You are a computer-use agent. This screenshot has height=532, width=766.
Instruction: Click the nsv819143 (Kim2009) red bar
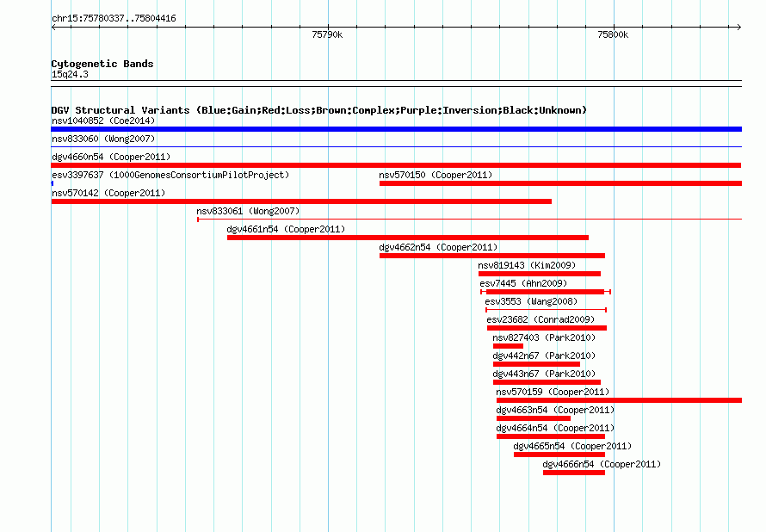pyautogui.click(x=540, y=274)
